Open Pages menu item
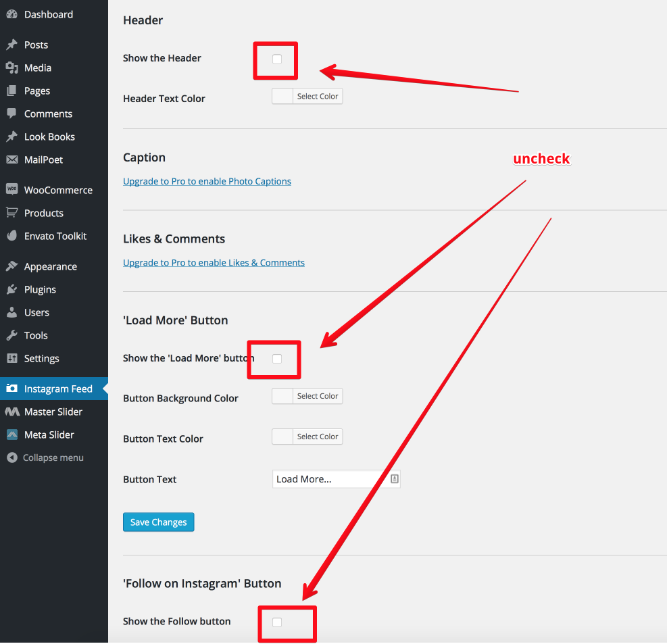 click(54, 91)
